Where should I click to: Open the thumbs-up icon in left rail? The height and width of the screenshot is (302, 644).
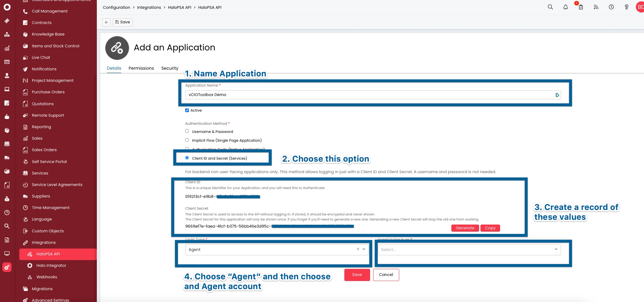7,117
